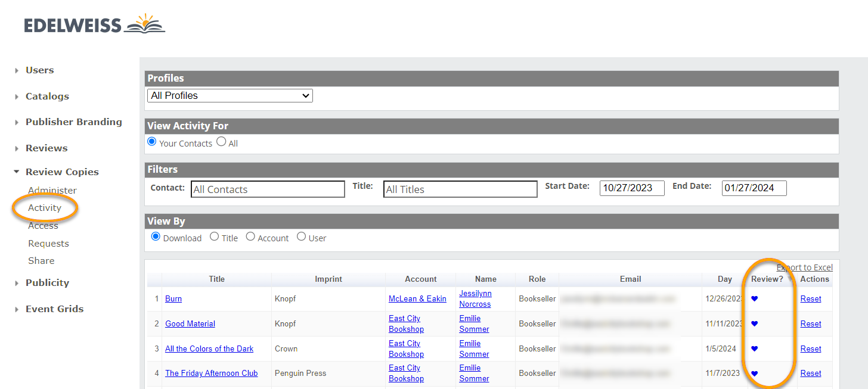
Task: Switch View By to User
Action: [x=301, y=237]
